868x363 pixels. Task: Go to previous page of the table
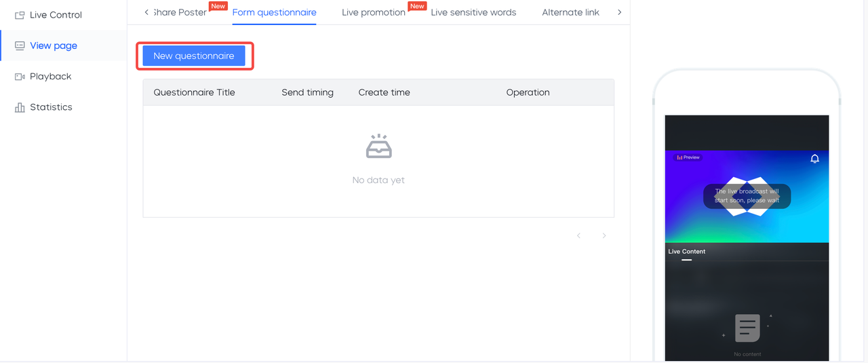pyautogui.click(x=578, y=235)
